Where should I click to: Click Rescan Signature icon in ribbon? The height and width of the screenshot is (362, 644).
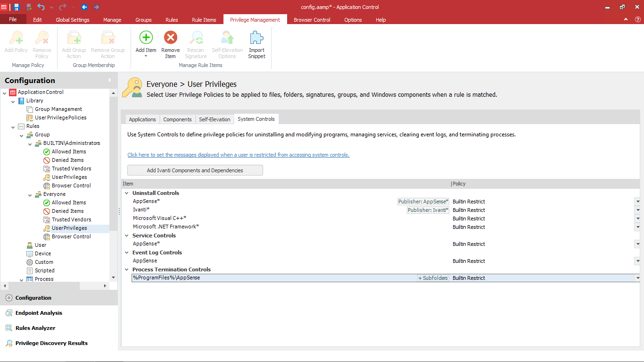pos(196,38)
